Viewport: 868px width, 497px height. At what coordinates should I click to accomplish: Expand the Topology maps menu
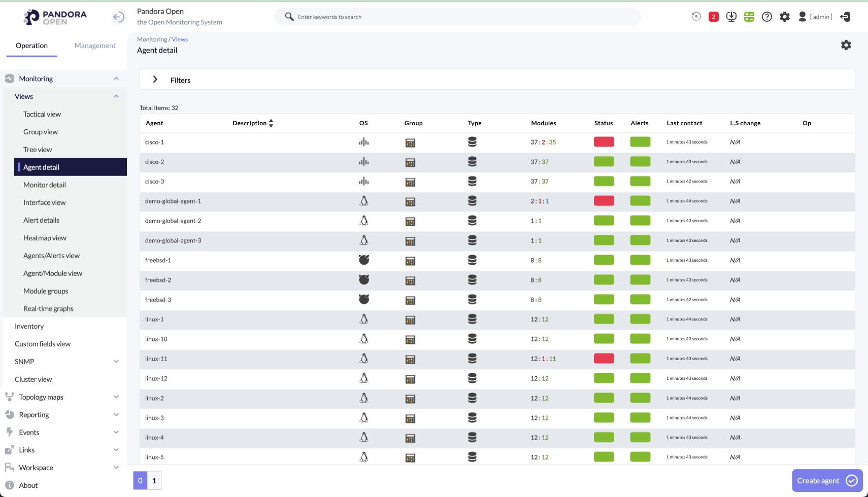[x=116, y=397]
